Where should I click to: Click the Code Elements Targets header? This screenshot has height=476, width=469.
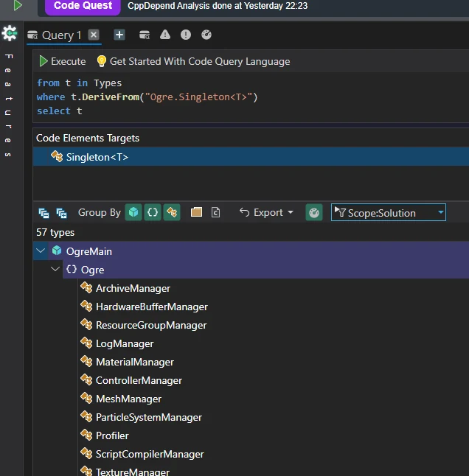(88, 138)
